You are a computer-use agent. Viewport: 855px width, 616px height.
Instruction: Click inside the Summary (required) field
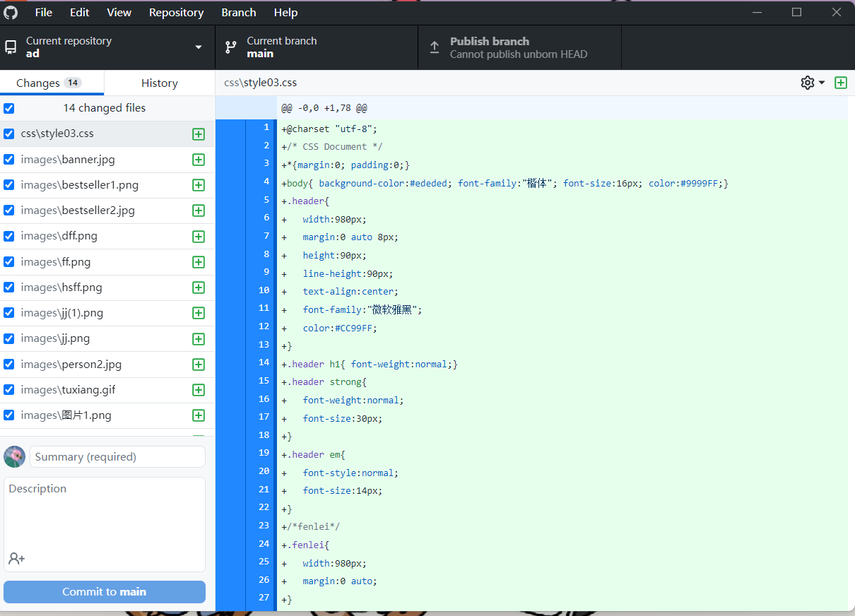pos(117,456)
